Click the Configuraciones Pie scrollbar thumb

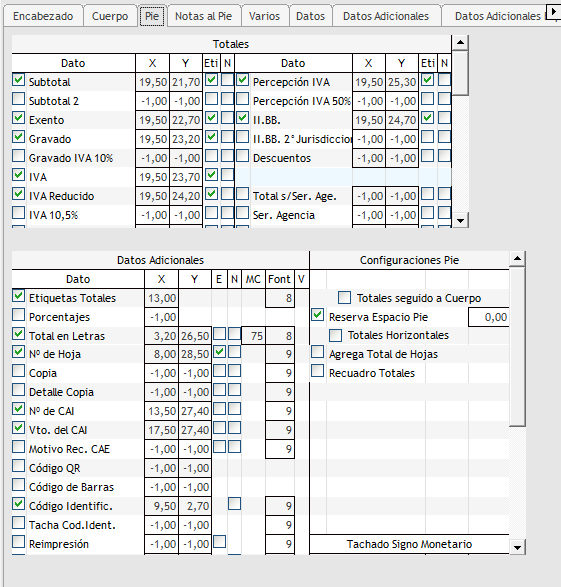point(517,346)
